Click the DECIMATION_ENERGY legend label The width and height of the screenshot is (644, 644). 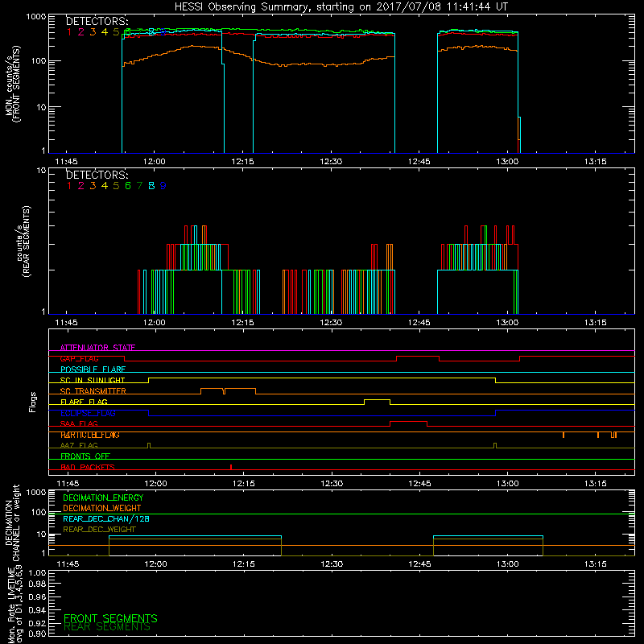103,497
